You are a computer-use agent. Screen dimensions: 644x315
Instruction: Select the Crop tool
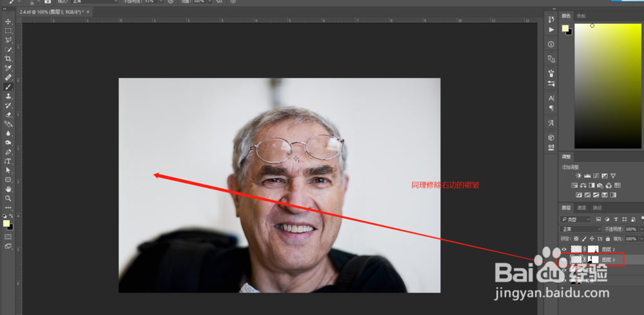click(x=8, y=59)
